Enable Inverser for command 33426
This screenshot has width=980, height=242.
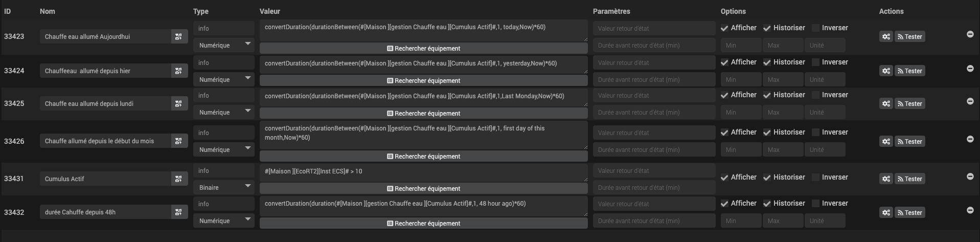pyautogui.click(x=815, y=133)
